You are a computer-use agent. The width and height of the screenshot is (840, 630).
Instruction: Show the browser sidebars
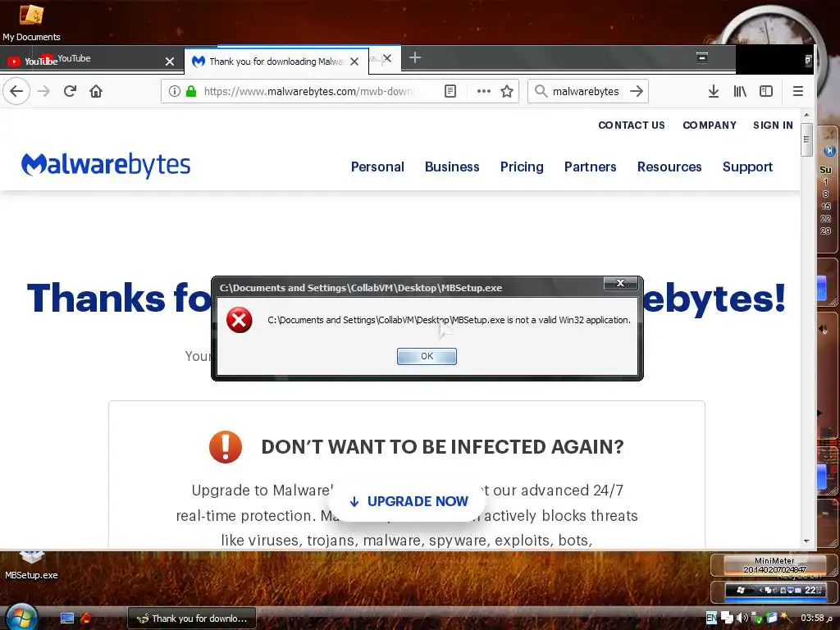coord(766,91)
